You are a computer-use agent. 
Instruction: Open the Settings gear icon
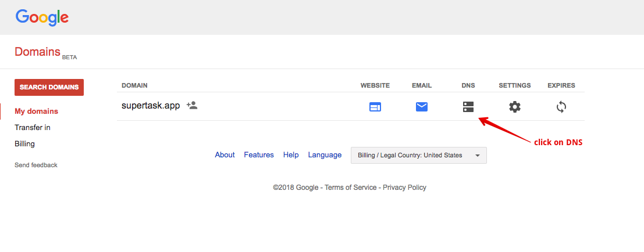[515, 107]
